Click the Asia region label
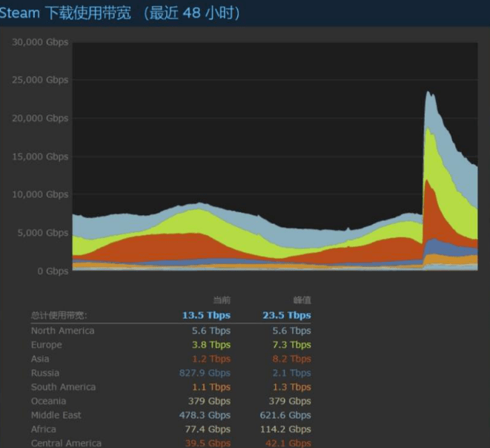This screenshot has height=448, width=490. point(40,359)
